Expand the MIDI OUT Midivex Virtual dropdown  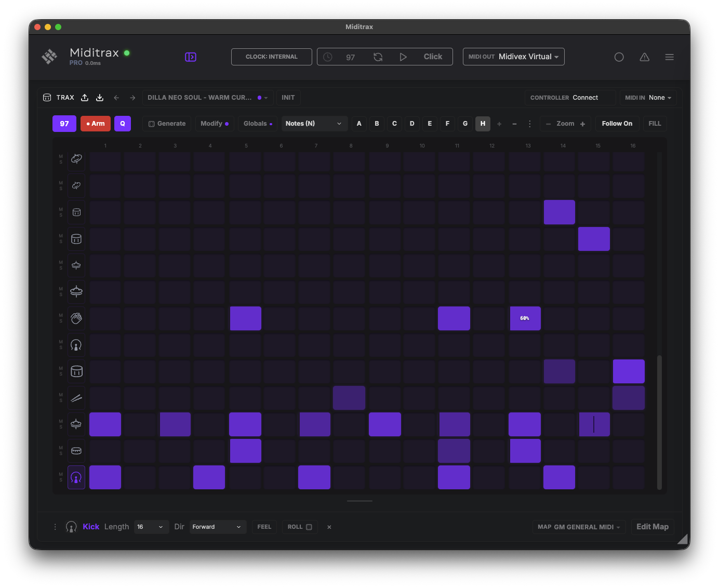[x=513, y=57]
